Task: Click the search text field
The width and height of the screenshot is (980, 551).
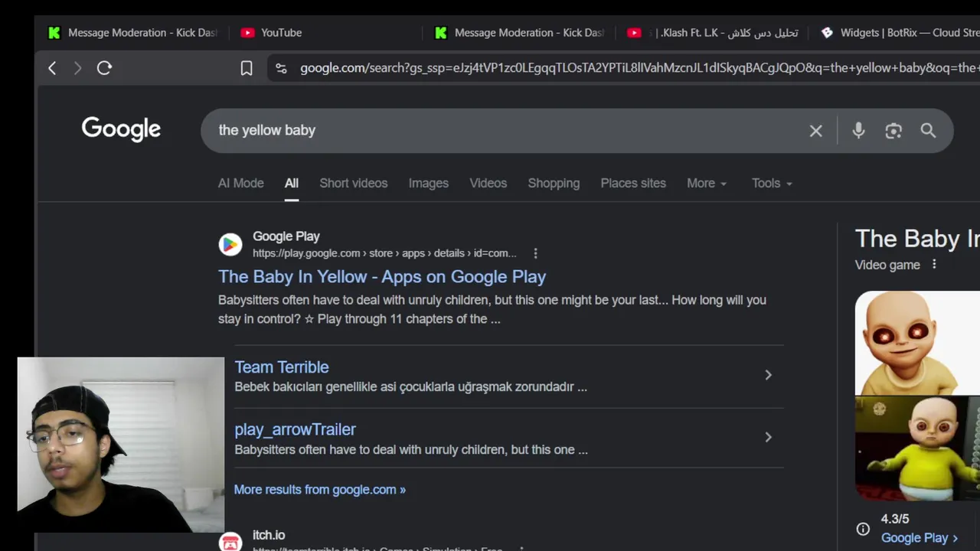Action: (498, 131)
